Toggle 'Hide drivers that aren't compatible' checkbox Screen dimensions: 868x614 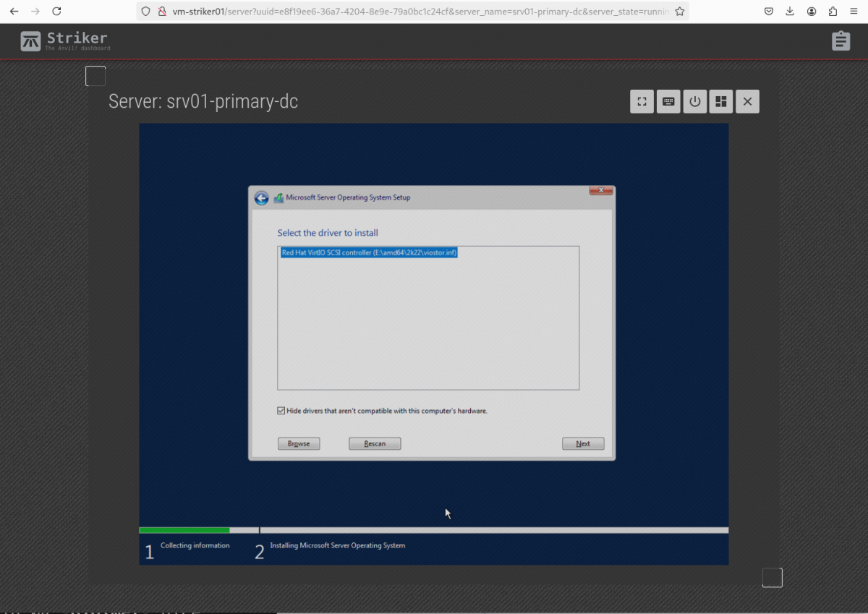point(281,411)
